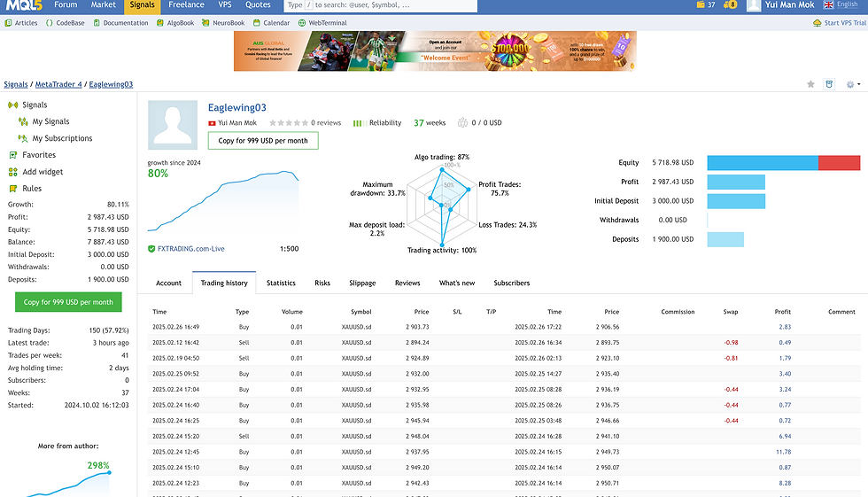Open the Forum menu
Screen dimensions: 868x497
(x=66, y=5)
